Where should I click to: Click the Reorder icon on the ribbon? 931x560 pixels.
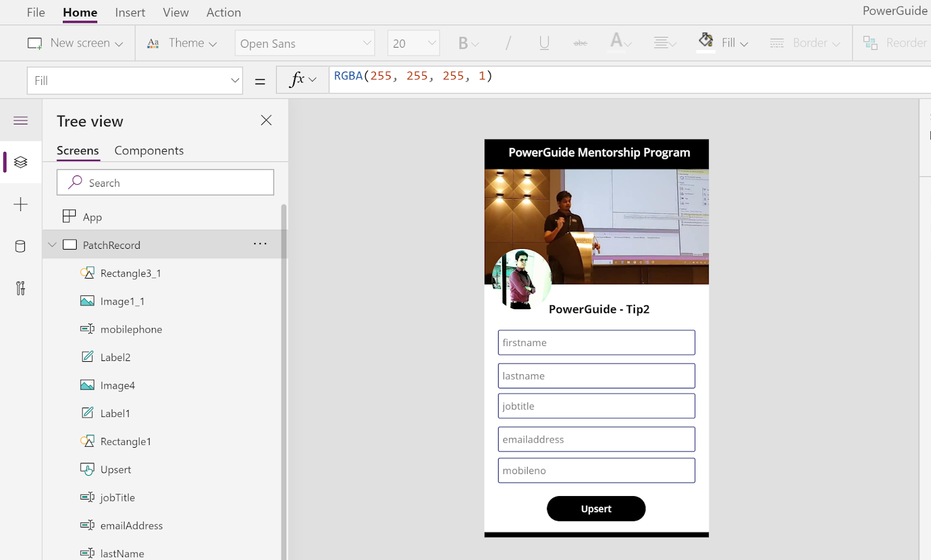(870, 42)
